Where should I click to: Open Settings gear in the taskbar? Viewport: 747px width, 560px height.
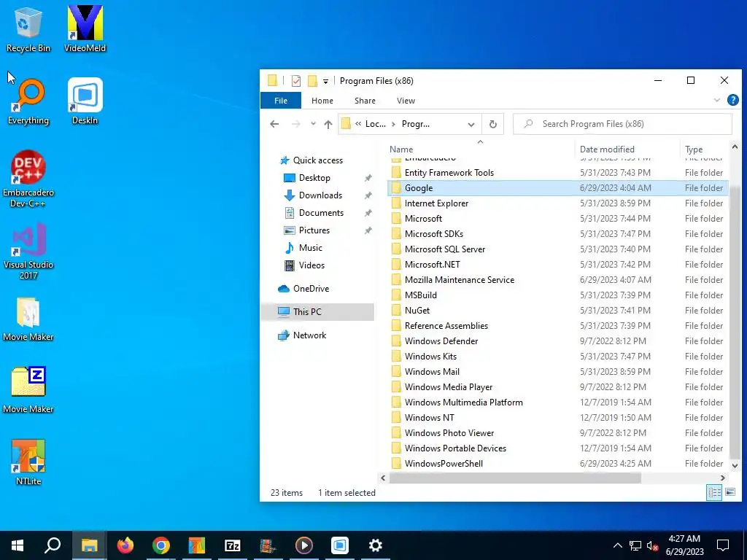[376, 545]
